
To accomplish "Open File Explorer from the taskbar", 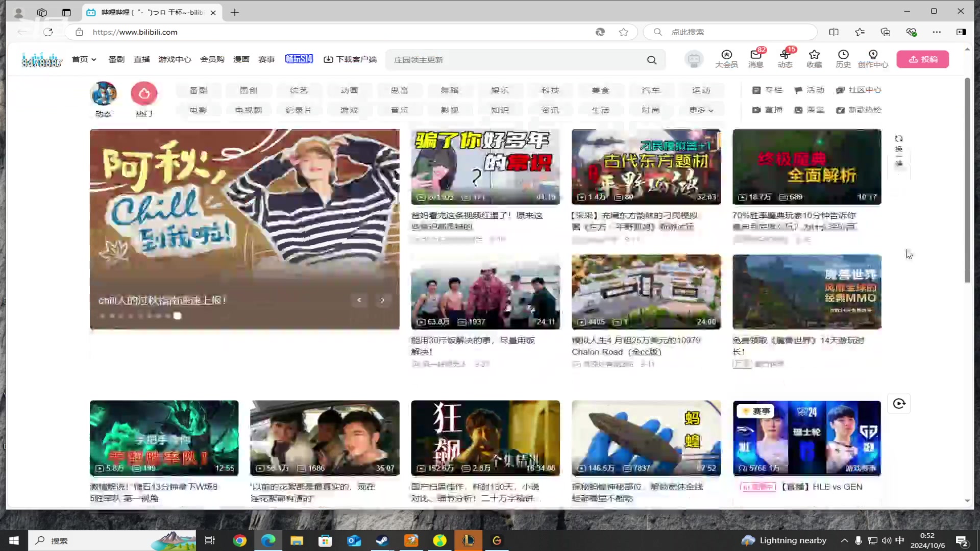I will (297, 540).
